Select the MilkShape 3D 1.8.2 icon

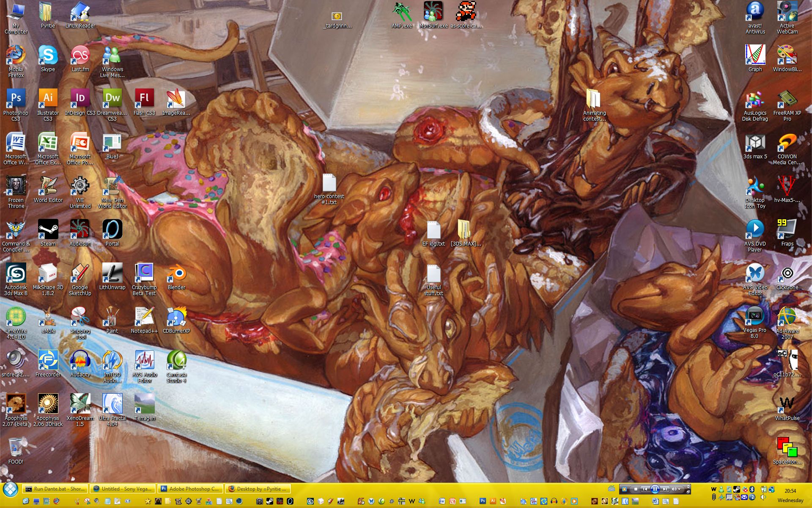(x=48, y=279)
